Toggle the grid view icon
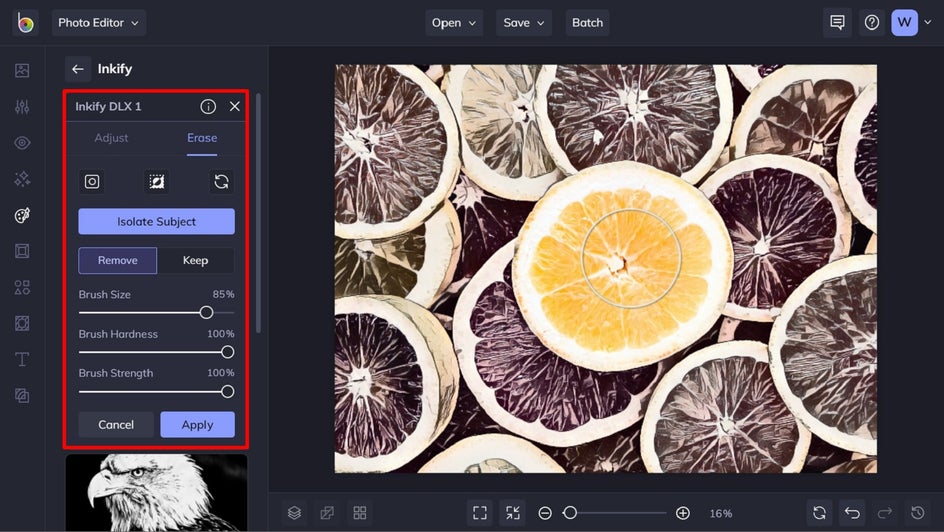This screenshot has width=944, height=532. pos(359,513)
